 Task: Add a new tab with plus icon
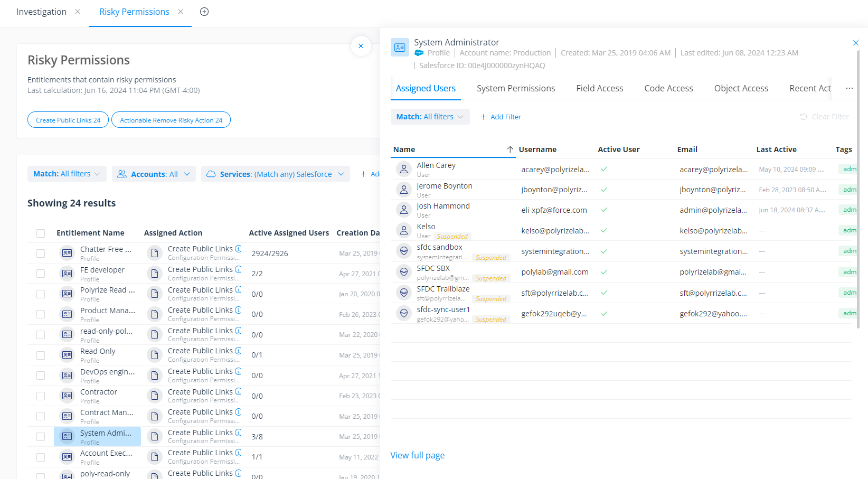[204, 12]
